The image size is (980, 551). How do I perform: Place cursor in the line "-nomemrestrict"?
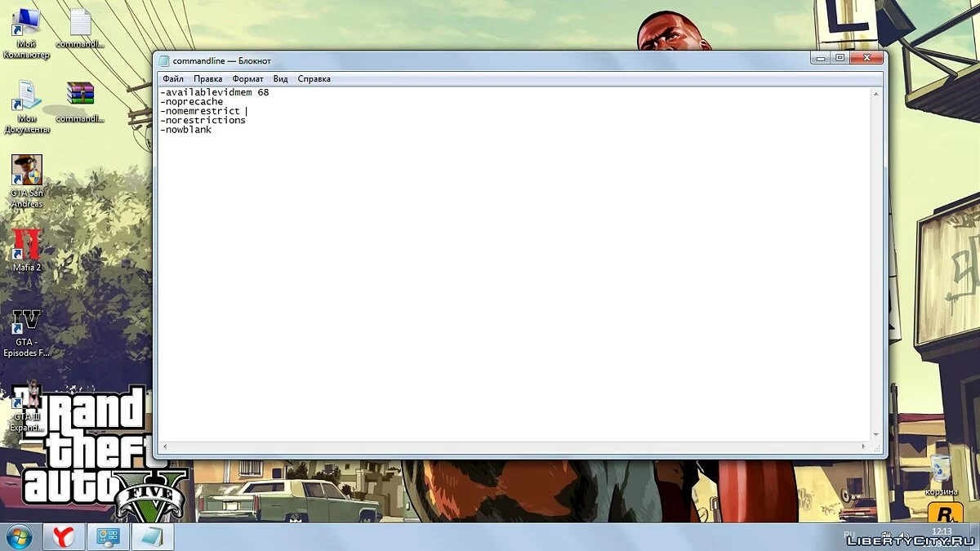[x=201, y=111]
